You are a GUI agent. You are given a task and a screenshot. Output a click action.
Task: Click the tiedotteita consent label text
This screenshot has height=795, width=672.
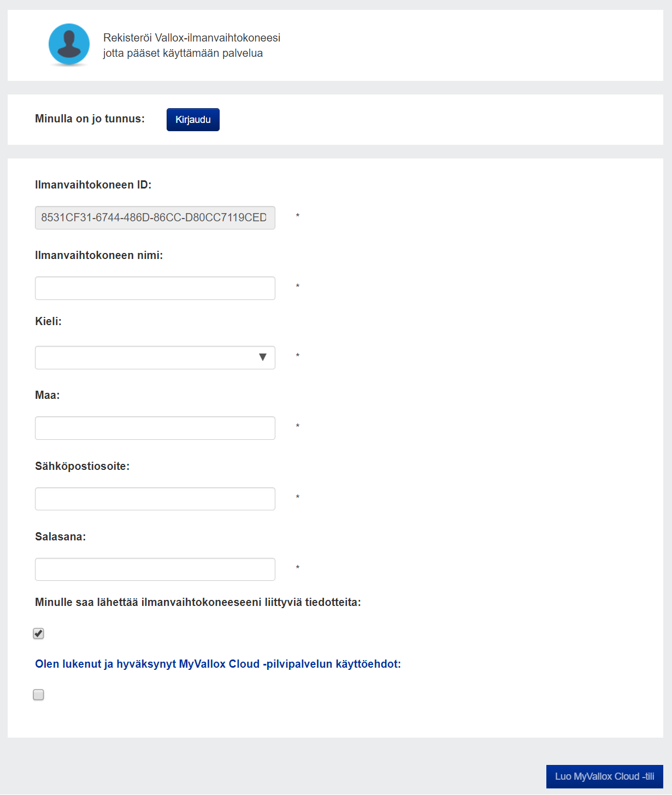tap(198, 602)
